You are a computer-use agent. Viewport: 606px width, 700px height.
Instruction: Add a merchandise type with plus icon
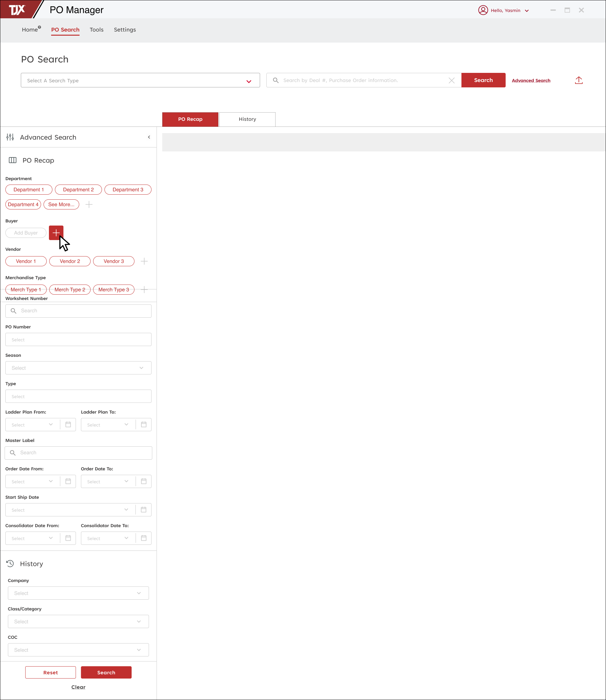(x=144, y=290)
